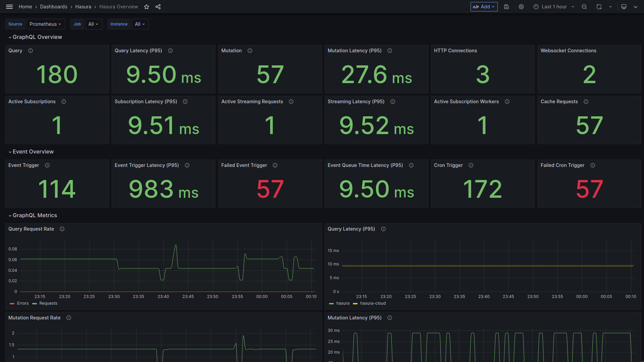The width and height of the screenshot is (644, 362).
Task: Open the Job variable dropdown showing All
Action: [94, 24]
